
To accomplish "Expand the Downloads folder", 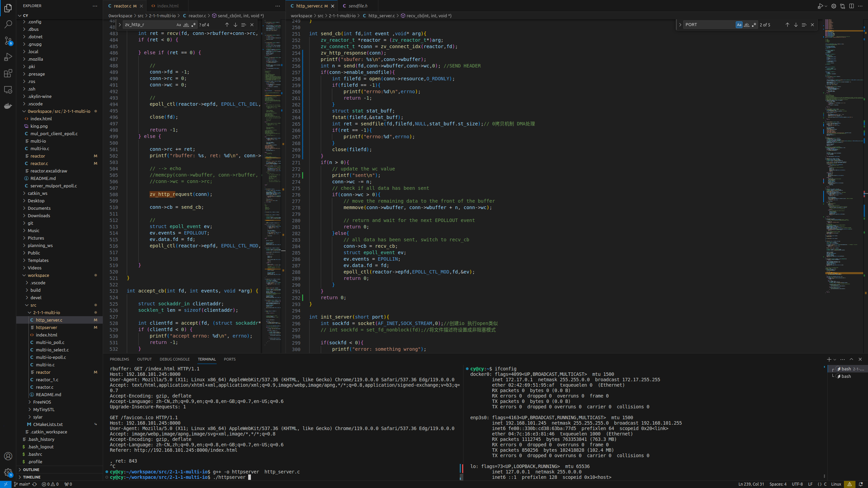I will (x=39, y=216).
